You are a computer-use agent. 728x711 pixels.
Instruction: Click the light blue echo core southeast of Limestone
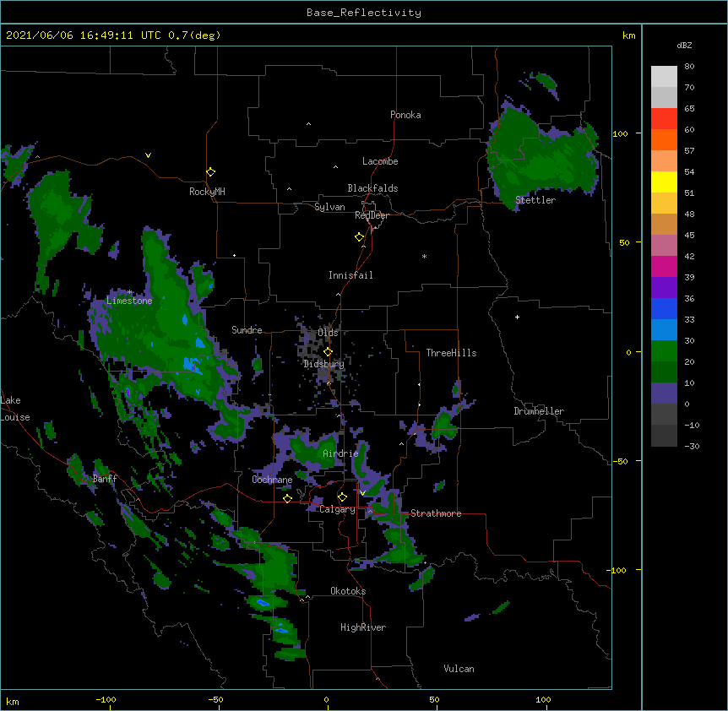point(193,366)
